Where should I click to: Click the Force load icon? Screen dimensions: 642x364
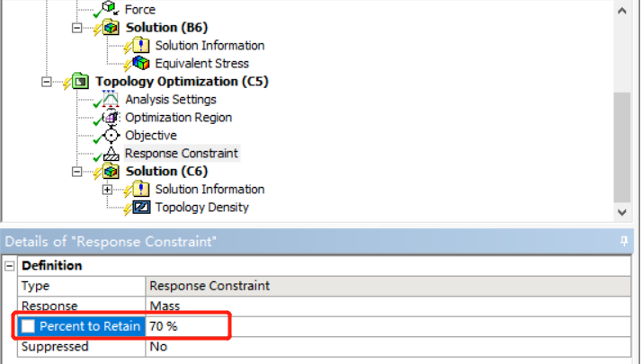tap(110, 10)
